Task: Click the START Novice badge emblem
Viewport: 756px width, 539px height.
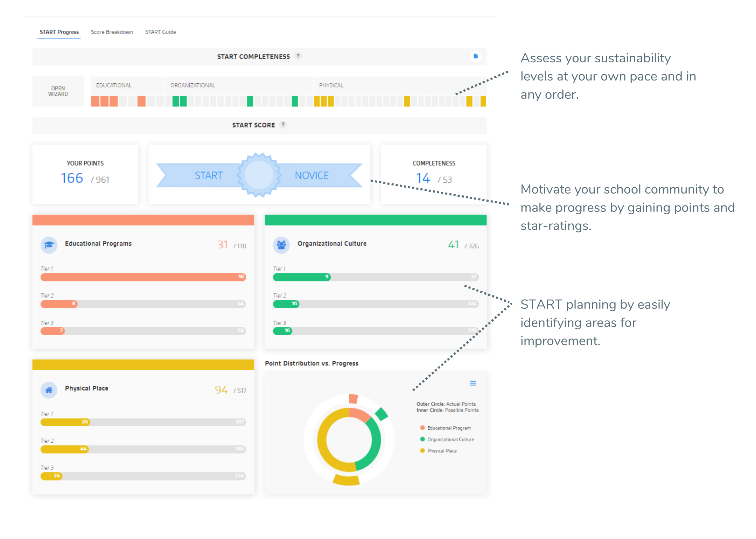Action: pyautogui.click(x=259, y=175)
